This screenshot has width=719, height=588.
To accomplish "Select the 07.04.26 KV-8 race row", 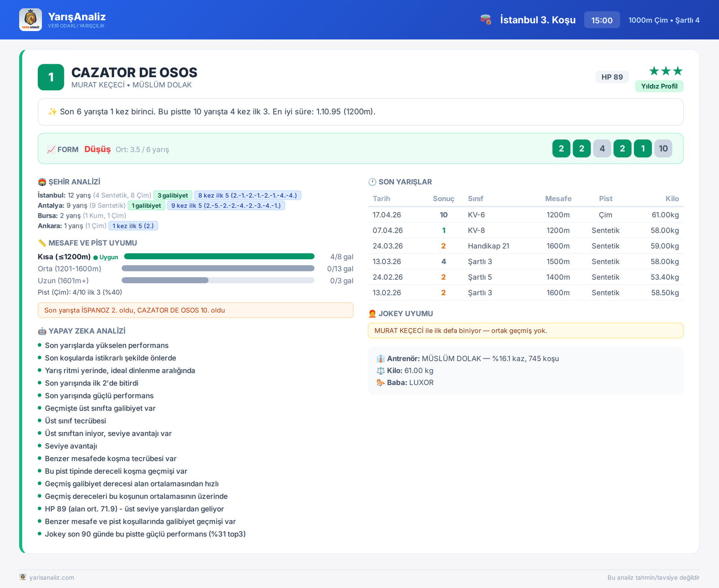I will click(526, 230).
